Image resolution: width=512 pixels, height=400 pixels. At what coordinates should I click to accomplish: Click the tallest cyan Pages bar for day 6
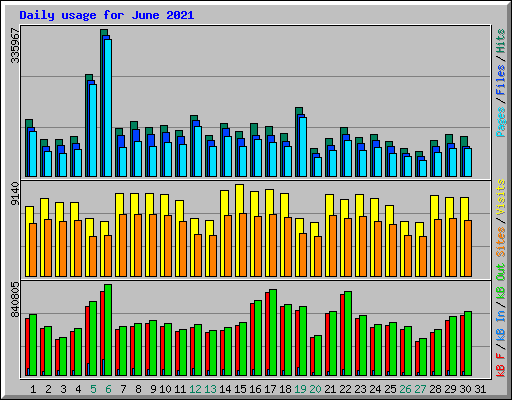point(108,108)
